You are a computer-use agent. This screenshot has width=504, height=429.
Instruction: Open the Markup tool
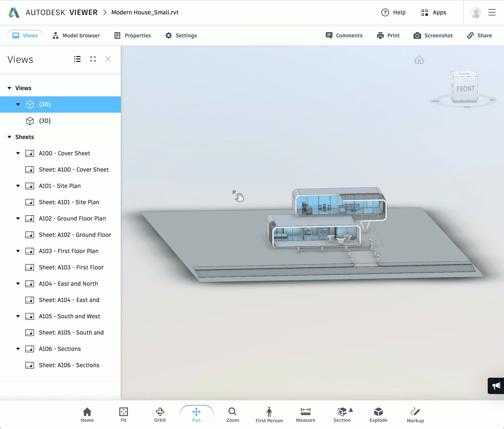click(x=415, y=413)
